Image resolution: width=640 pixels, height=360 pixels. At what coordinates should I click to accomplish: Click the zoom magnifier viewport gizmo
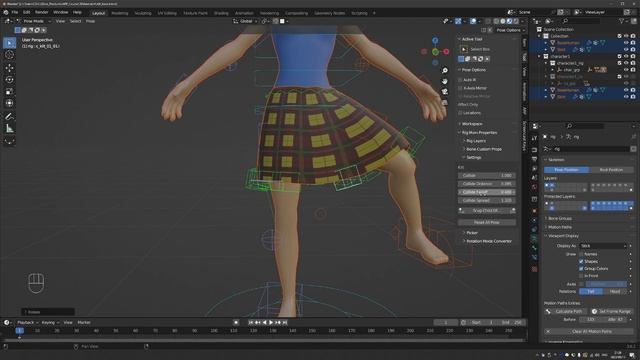tap(444, 71)
